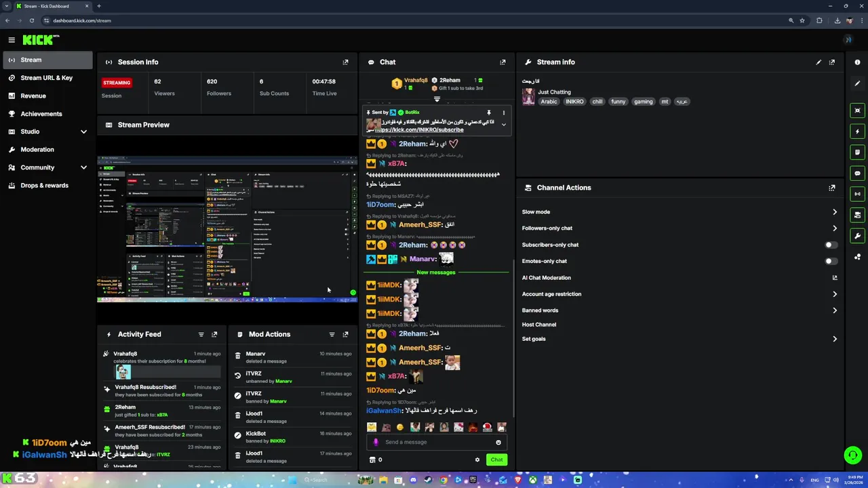This screenshot has width=868, height=488.
Task: Open the kick.com/INIKRO/subscribe link
Action: click(419, 129)
